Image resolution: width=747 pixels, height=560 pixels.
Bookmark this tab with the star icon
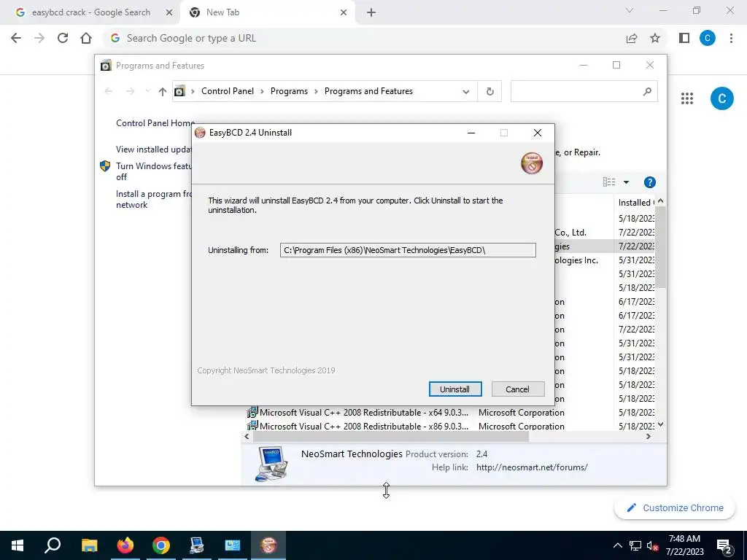(x=655, y=38)
